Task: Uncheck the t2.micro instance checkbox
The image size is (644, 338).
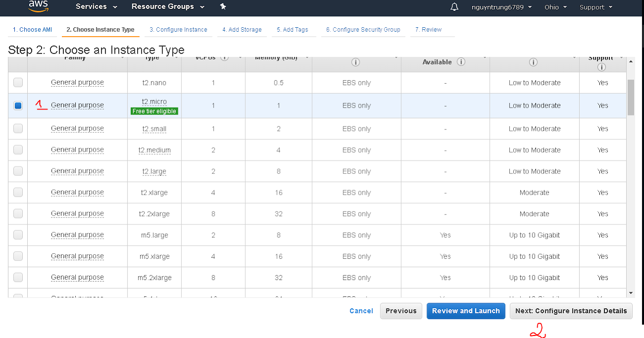Action: [18, 106]
